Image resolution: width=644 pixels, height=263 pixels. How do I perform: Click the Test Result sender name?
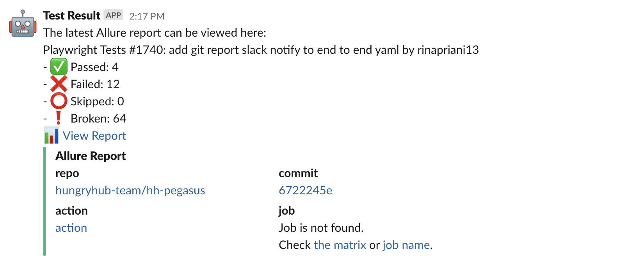tap(72, 16)
